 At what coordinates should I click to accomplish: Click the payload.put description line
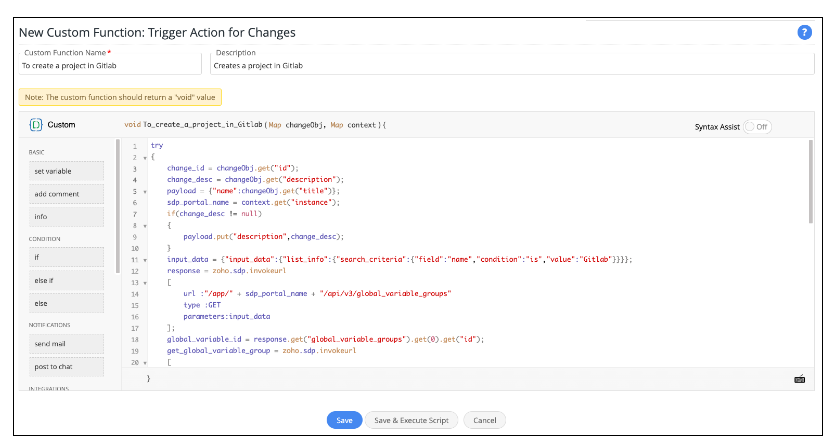(x=263, y=237)
